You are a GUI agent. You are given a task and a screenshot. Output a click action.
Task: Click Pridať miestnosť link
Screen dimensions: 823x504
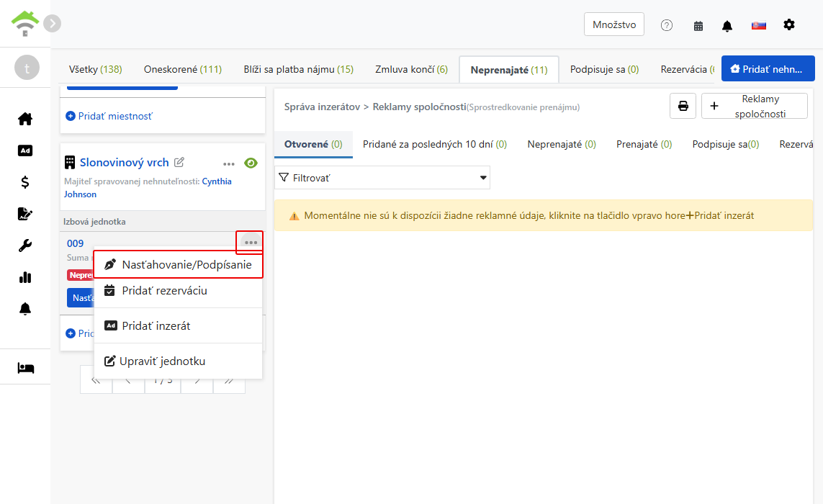[x=109, y=116]
